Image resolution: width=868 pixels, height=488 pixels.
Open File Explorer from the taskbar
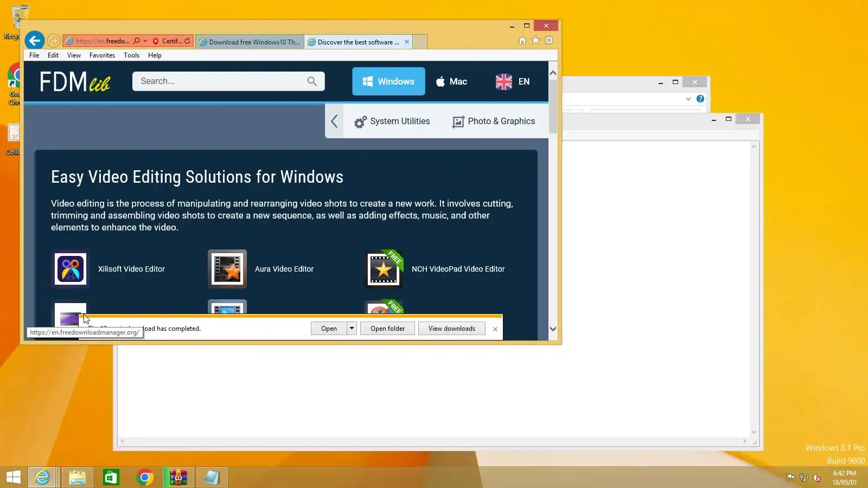pos(78,477)
